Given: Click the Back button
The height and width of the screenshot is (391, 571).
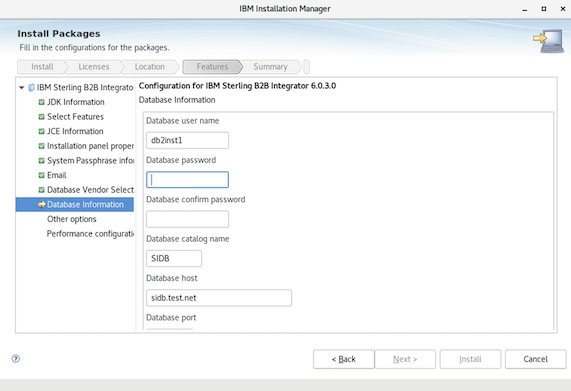Looking at the screenshot, I should pos(343,359).
